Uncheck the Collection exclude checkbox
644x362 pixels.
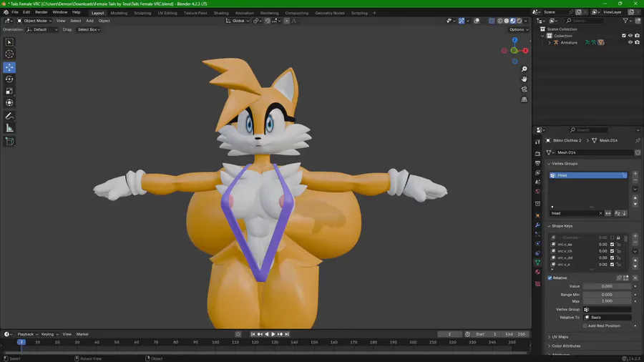624,36
